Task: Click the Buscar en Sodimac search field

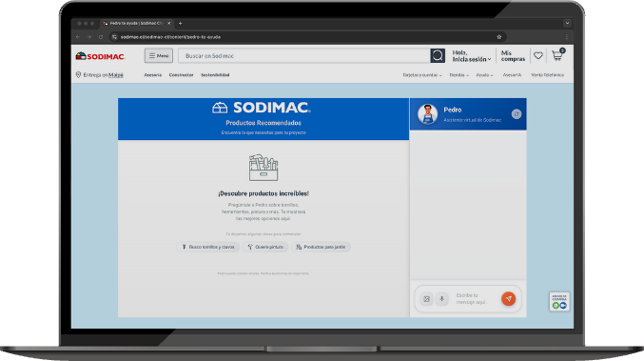Action: (304, 55)
